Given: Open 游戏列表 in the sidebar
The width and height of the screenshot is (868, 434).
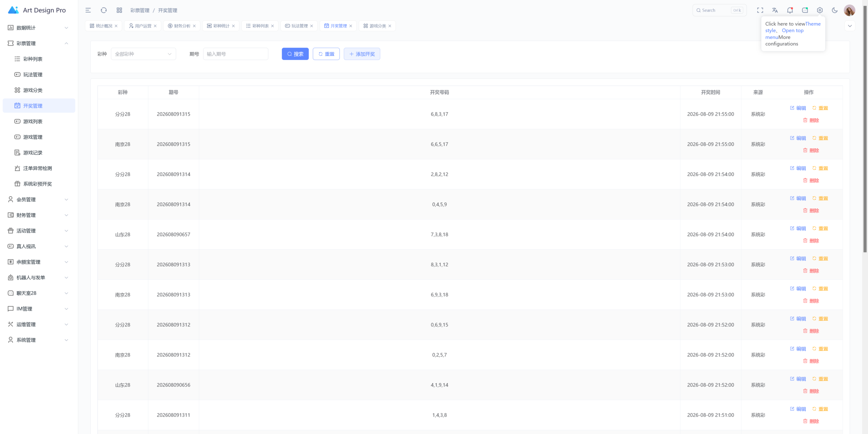Looking at the screenshot, I should (x=39, y=121).
